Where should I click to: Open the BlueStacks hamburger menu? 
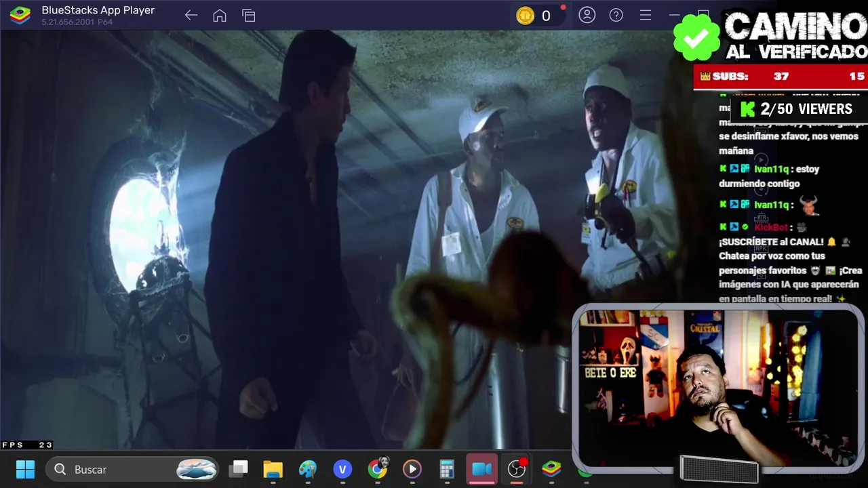pos(646,15)
